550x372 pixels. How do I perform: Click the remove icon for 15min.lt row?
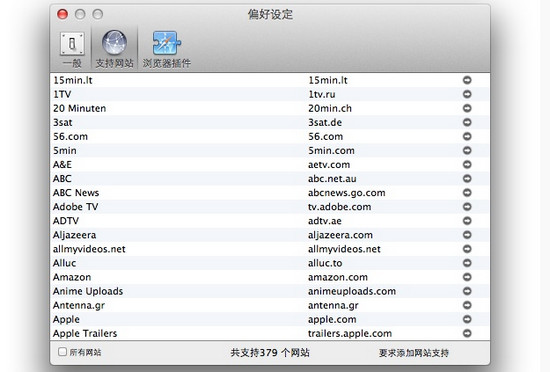tap(467, 80)
